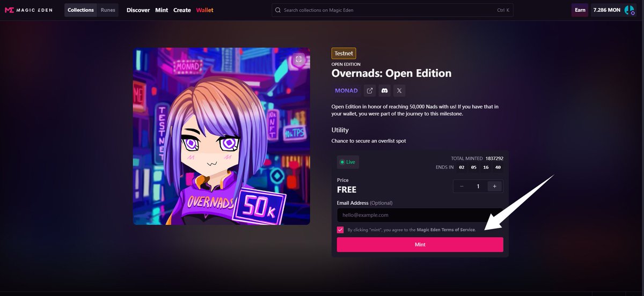Open Magic Eden Terms of Service link
This screenshot has height=296, width=644.
click(446, 230)
